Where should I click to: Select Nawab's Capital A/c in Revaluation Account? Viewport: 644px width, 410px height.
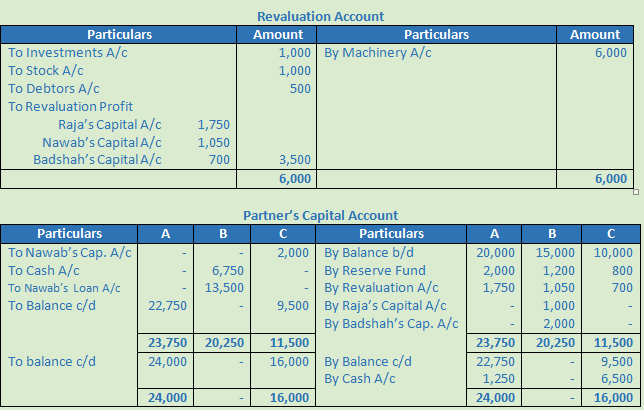[102, 143]
